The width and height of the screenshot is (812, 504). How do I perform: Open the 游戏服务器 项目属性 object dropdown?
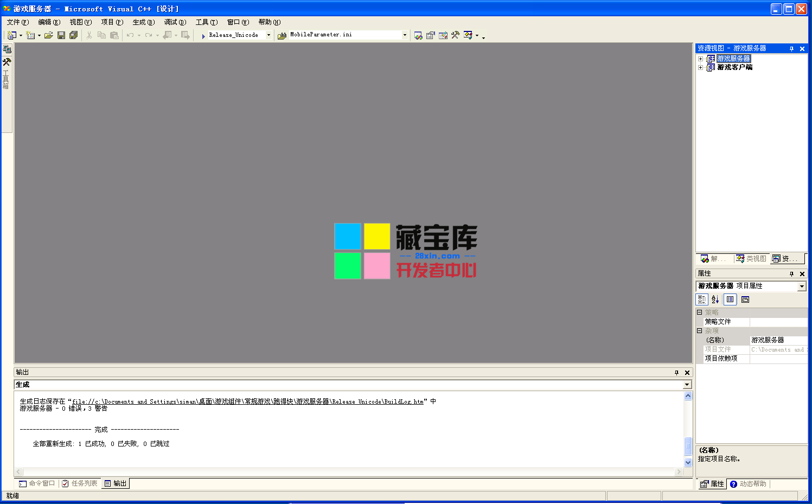click(x=802, y=286)
